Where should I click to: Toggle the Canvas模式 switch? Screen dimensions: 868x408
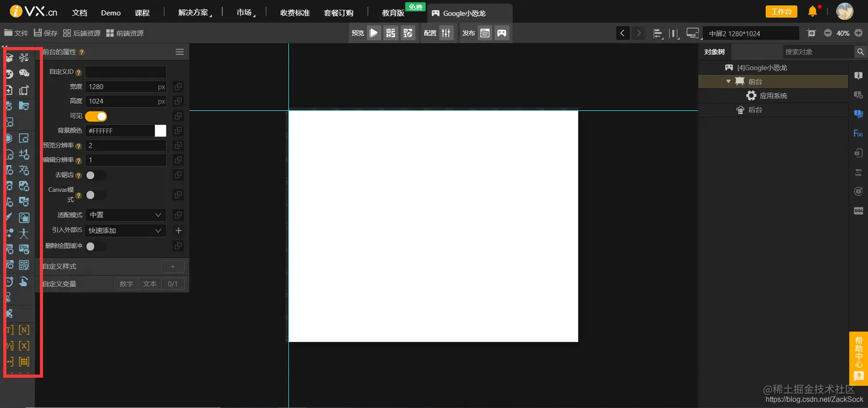[x=96, y=195]
